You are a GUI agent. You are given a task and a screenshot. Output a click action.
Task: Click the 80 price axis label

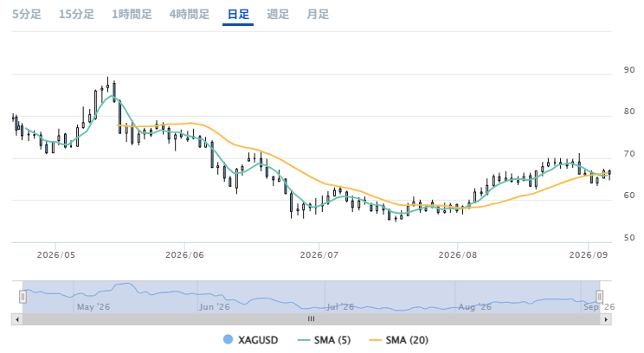629,112
